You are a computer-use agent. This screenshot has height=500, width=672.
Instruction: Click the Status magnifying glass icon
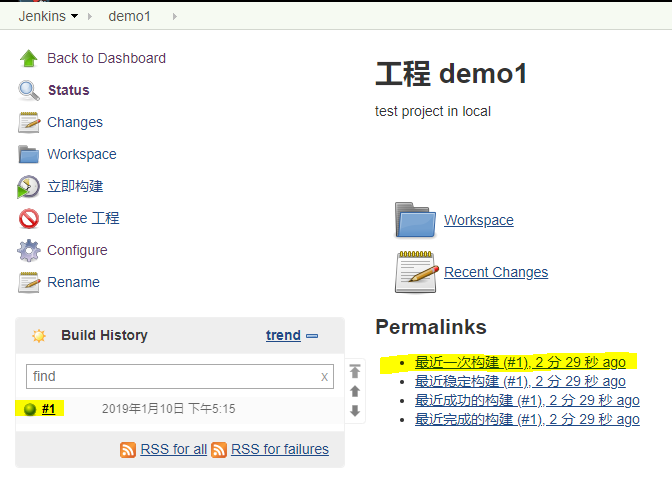[29, 90]
